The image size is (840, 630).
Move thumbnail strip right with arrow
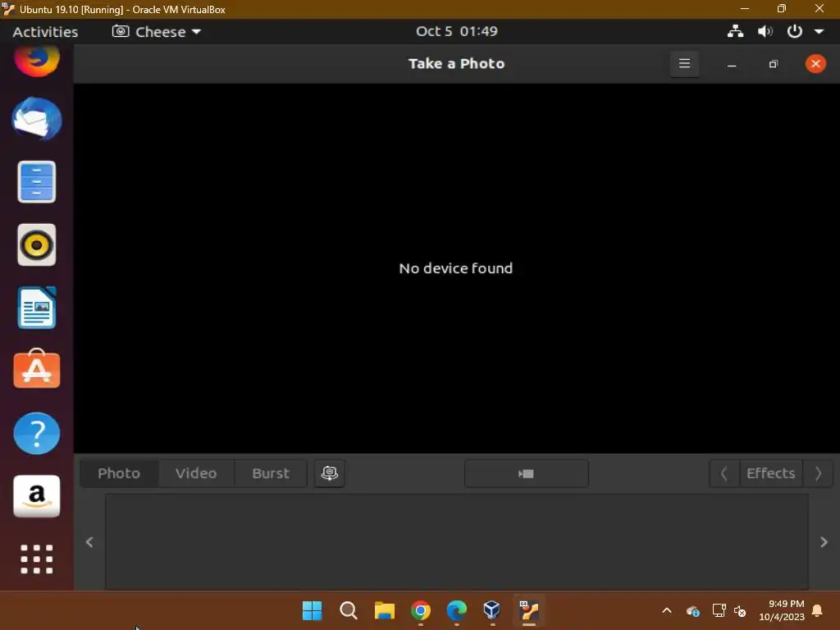tap(824, 542)
